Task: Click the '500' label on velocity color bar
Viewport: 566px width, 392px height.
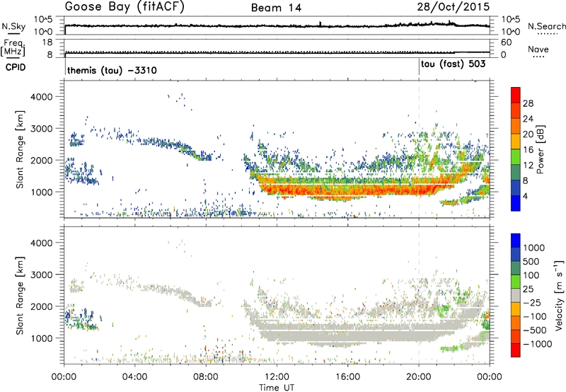Action: [531, 262]
